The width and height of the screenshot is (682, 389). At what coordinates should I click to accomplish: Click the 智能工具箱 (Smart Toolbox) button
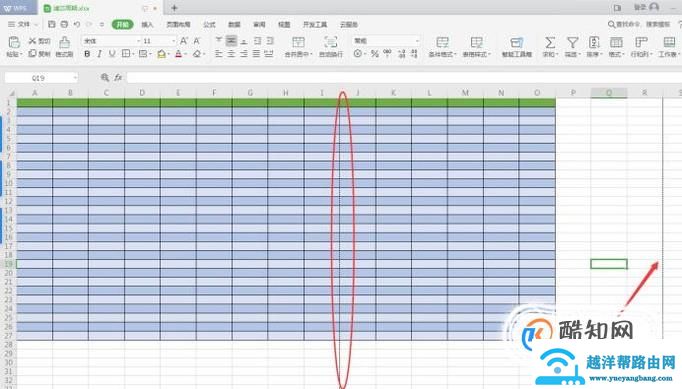click(x=517, y=47)
